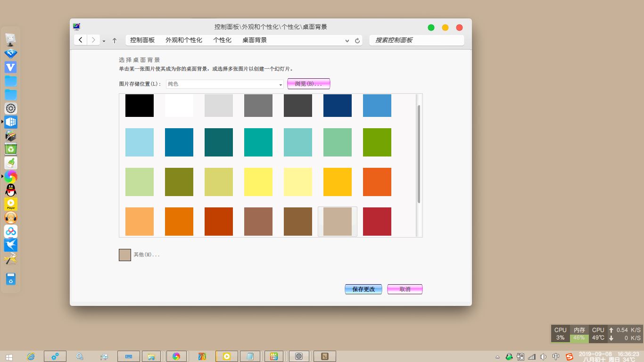The image size is (644, 362).
Task: Refresh the control panel address bar
Action: [x=357, y=41]
